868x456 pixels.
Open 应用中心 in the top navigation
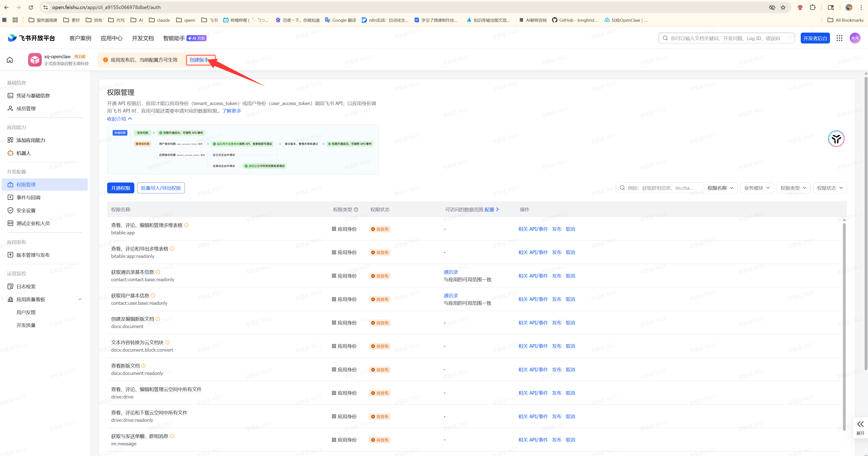pyautogui.click(x=111, y=38)
